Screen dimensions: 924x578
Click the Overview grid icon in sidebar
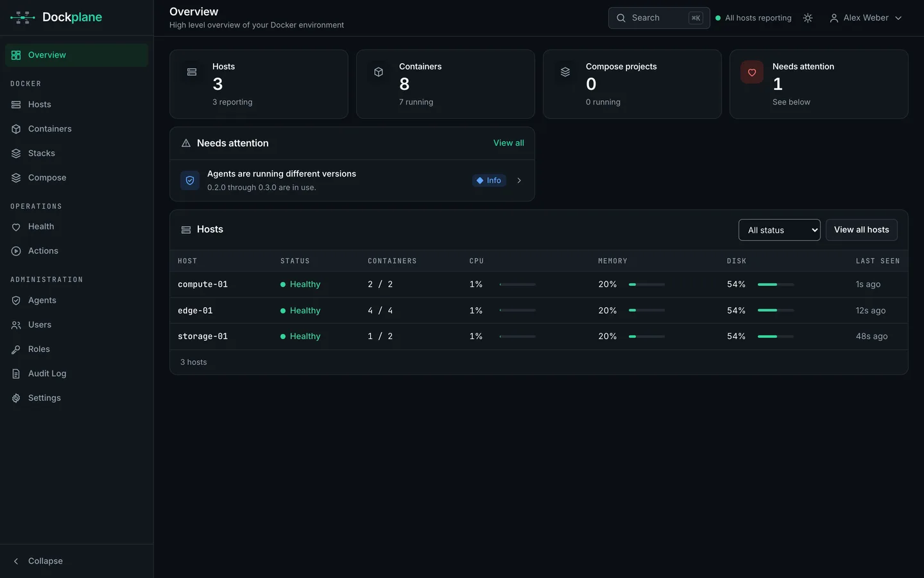point(16,55)
